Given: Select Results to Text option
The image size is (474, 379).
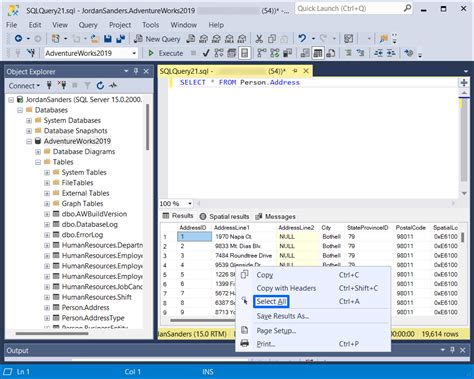Looking at the screenshot, I should pos(305,53).
